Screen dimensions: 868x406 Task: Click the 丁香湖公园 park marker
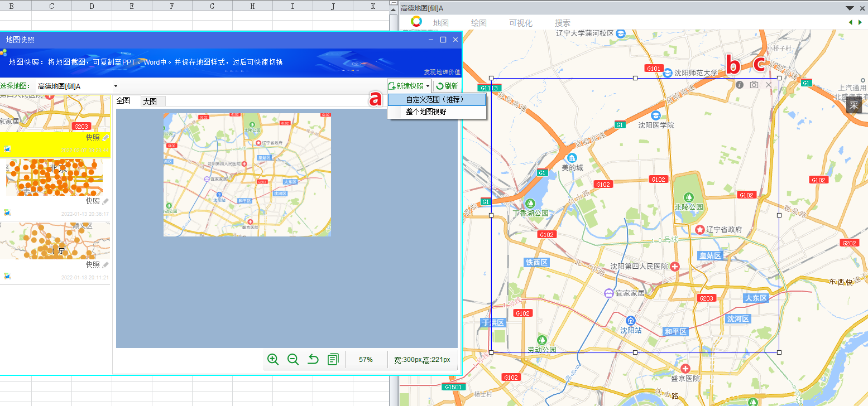coord(530,203)
